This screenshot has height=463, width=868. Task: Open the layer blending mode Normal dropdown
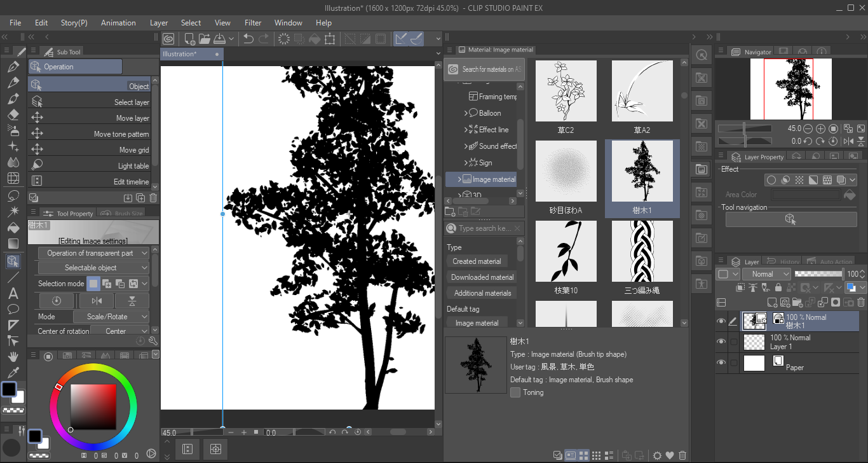(x=766, y=273)
